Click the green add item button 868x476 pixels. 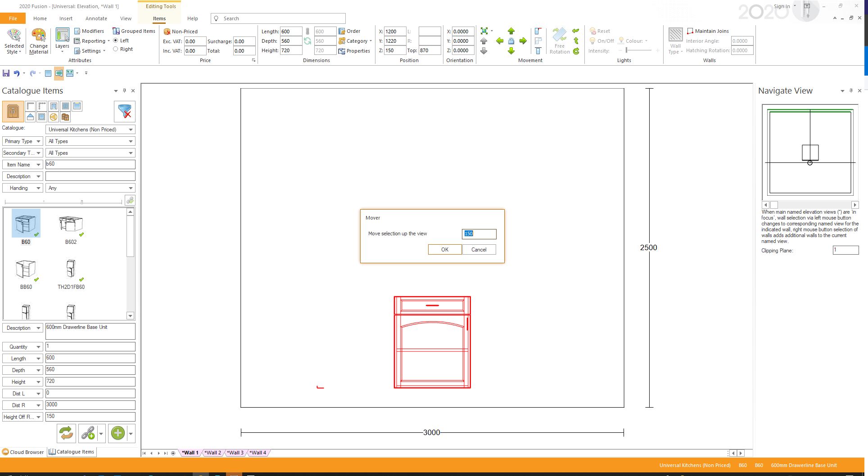pyautogui.click(x=118, y=433)
